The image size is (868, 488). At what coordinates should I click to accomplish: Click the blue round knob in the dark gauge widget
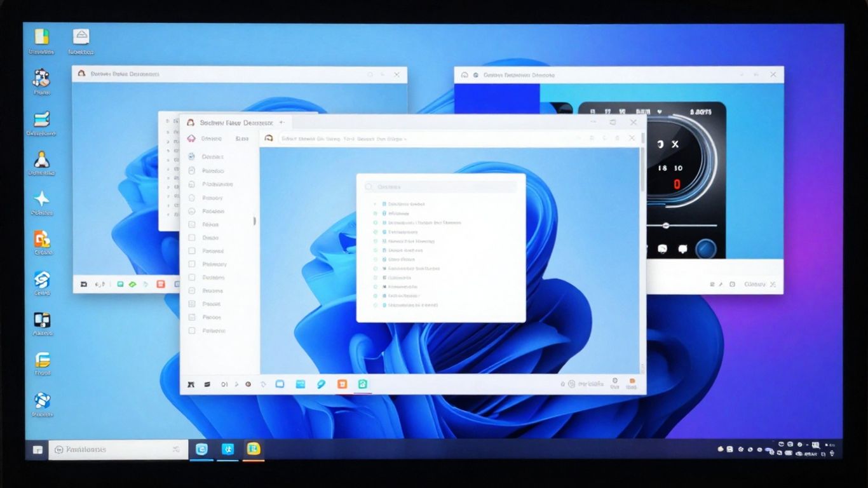pos(705,249)
